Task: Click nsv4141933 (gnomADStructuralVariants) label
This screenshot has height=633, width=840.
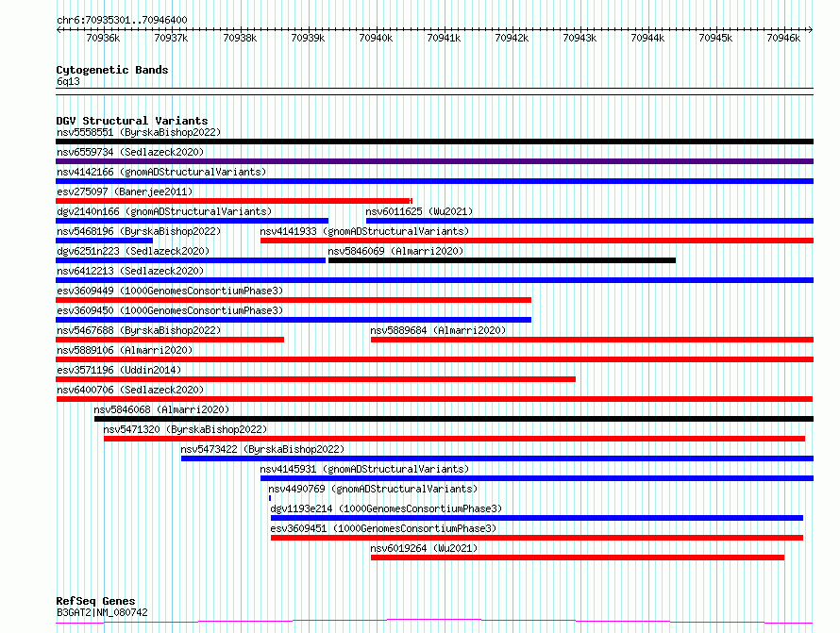Action: (x=364, y=231)
